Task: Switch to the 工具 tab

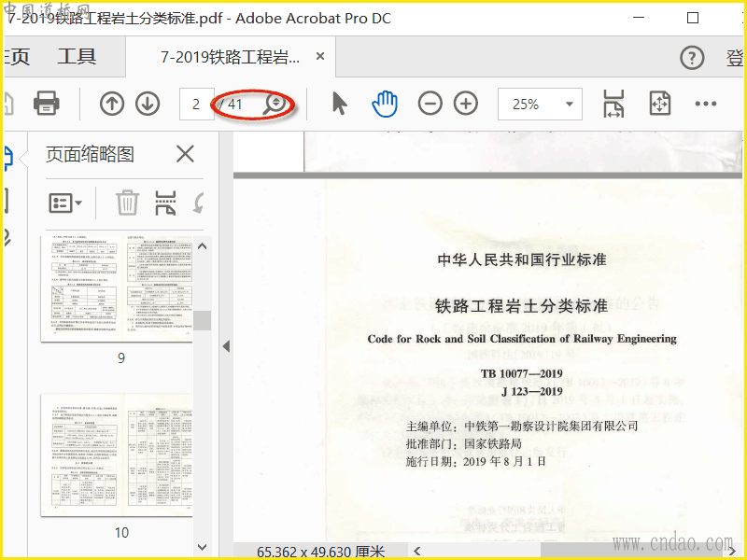Action: pyautogui.click(x=77, y=56)
